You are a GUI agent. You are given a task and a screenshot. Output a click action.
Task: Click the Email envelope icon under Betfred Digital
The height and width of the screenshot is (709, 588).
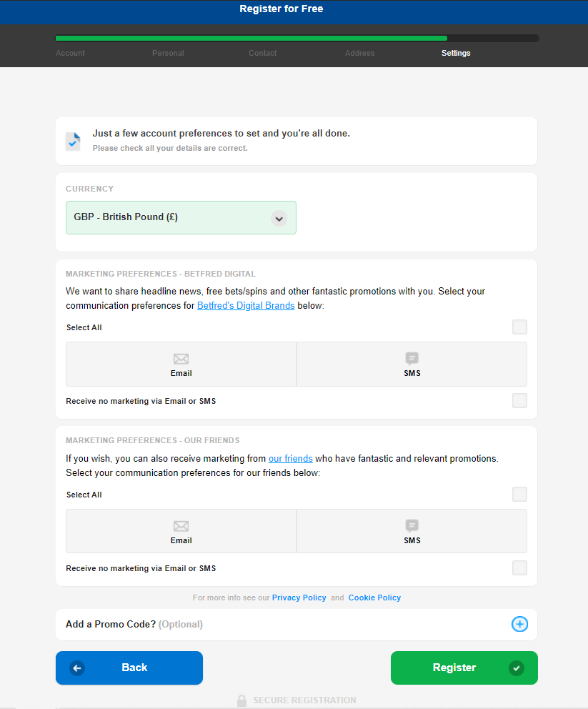[x=181, y=359]
